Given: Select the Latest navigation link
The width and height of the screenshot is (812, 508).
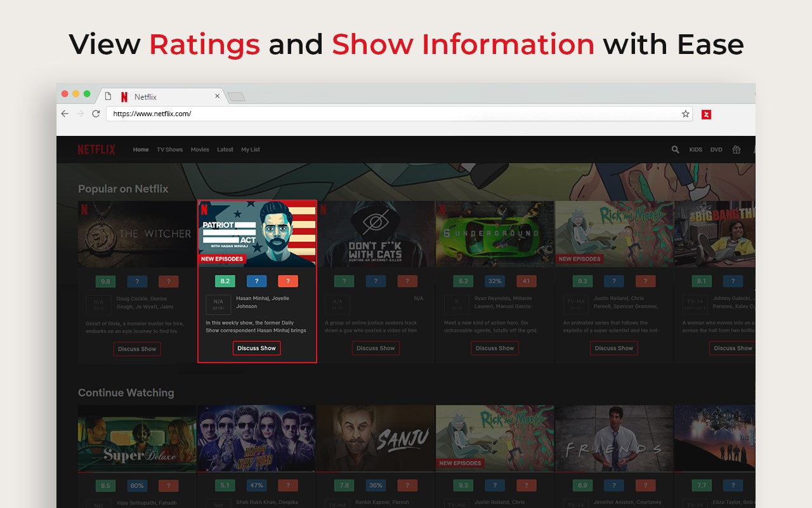Looking at the screenshot, I should pyautogui.click(x=225, y=150).
